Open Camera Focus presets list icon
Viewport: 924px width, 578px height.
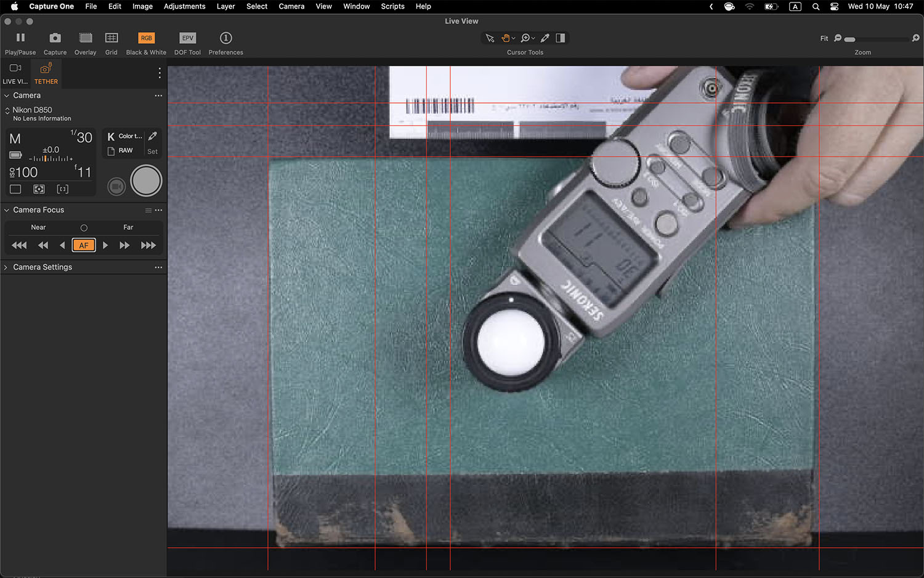pyautogui.click(x=148, y=210)
